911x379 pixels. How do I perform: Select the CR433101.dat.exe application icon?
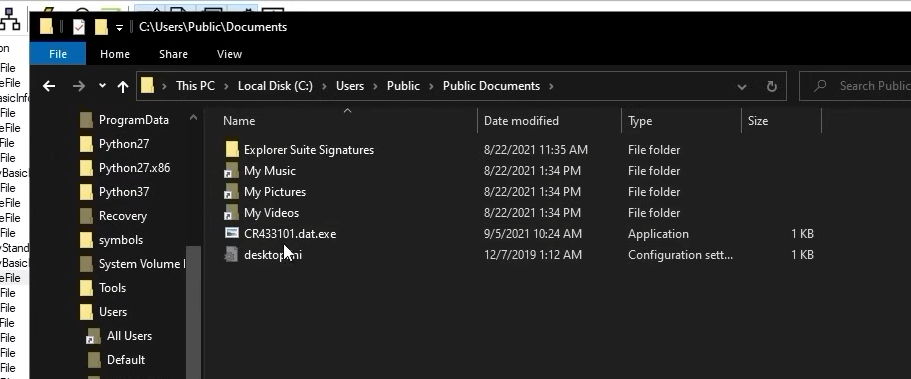coord(232,233)
